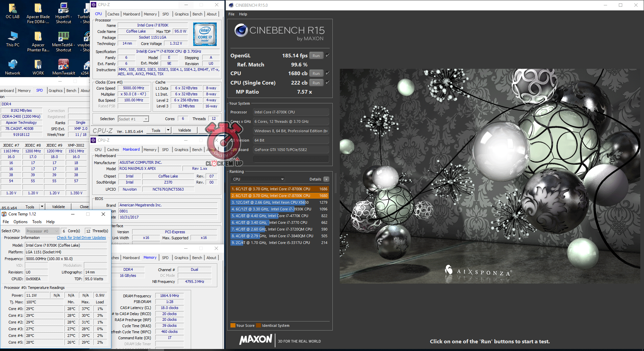
Task: Toggle the CPU test checkbox
Action: 327,73
